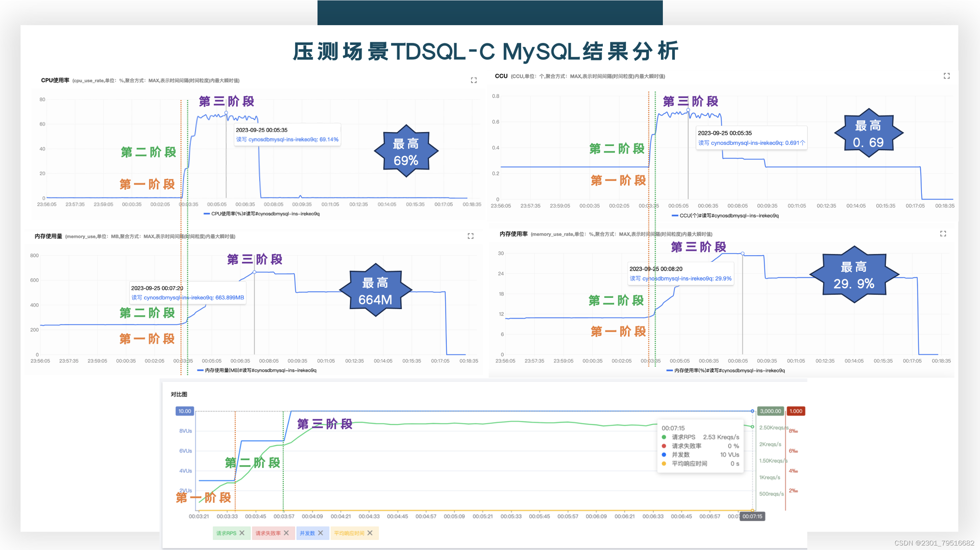The width and height of the screenshot is (980, 550).
Task: Click the 内存使用量 chart title
Action: [48, 236]
